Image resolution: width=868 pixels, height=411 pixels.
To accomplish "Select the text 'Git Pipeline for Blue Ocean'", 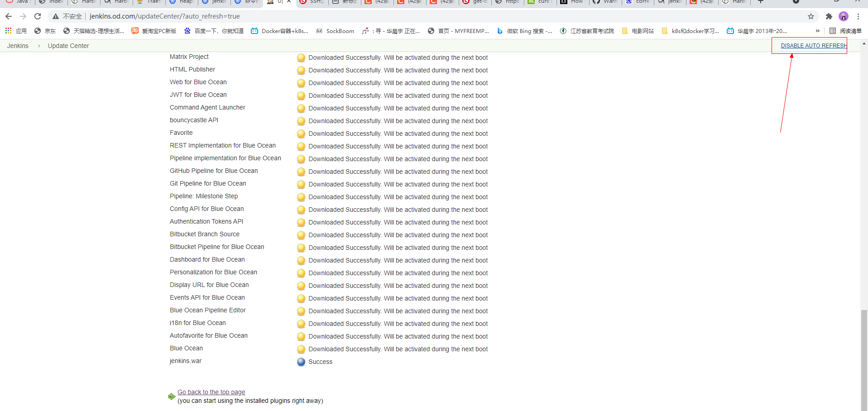I will pyautogui.click(x=208, y=183).
